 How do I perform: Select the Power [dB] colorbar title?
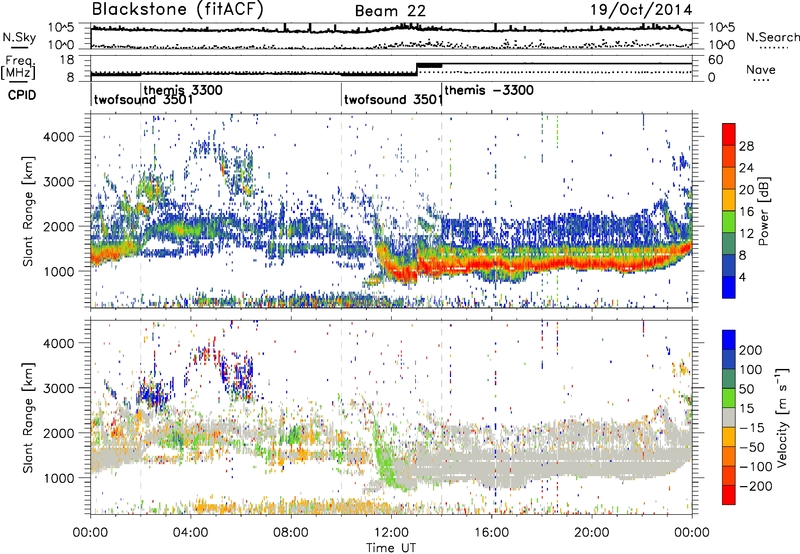point(764,211)
